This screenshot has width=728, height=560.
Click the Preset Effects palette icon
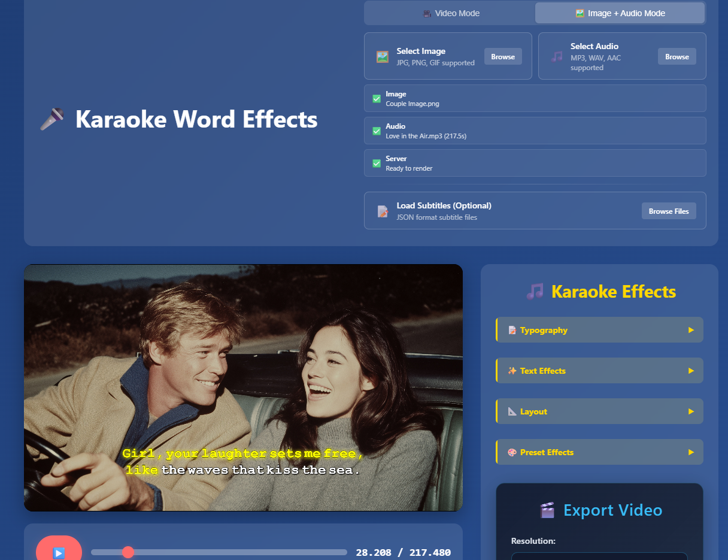coord(512,452)
